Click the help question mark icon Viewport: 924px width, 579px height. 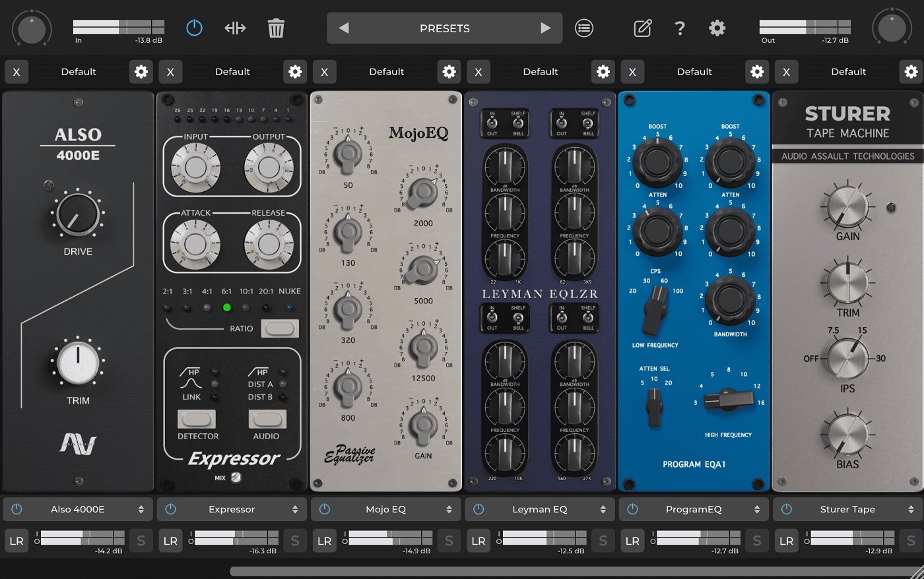coord(680,28)
